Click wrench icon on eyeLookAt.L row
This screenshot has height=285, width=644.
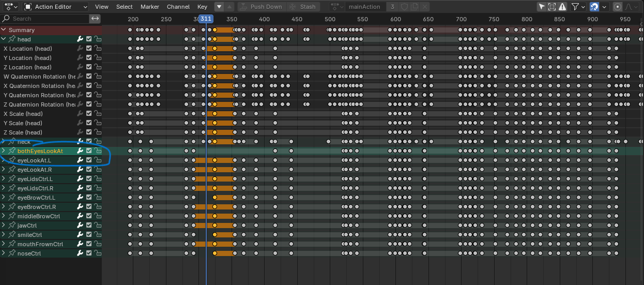click(80, 160)
